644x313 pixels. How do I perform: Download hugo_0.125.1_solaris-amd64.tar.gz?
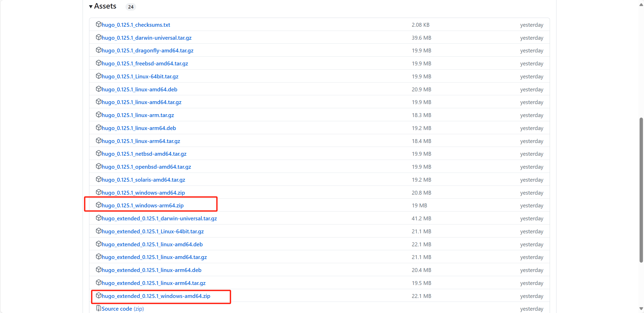point(143,180)
